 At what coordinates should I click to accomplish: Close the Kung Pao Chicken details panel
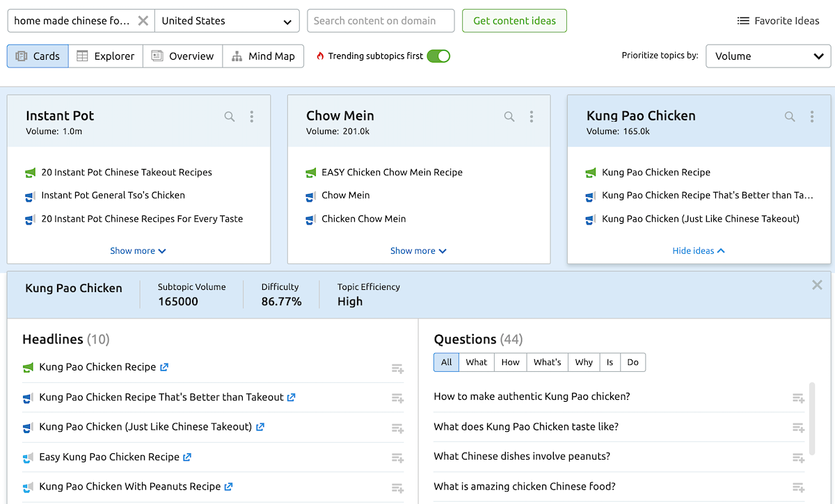coord(817,285)
